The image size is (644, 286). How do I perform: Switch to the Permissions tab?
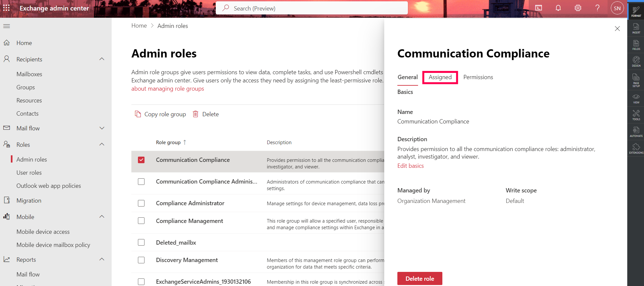pyautogui.click(x=478, y=77)
